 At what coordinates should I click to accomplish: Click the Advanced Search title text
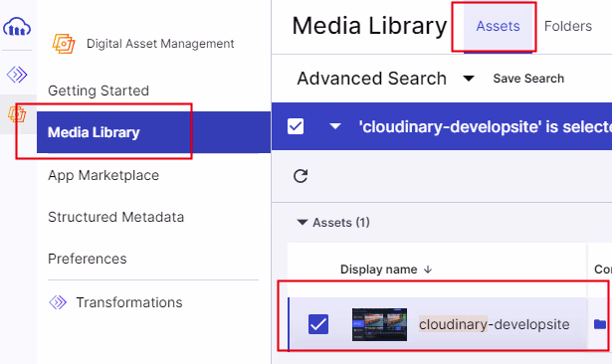[x=371, y=79]
